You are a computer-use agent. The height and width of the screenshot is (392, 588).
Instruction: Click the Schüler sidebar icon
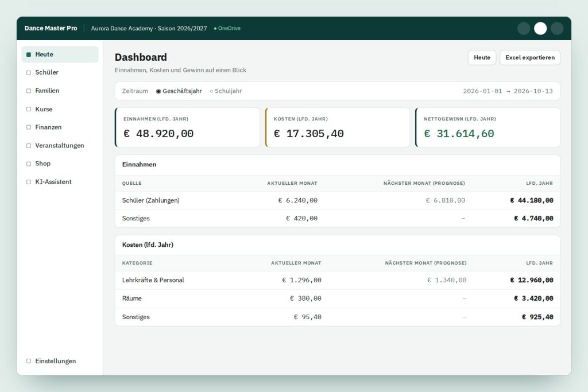tap(29, 73)
